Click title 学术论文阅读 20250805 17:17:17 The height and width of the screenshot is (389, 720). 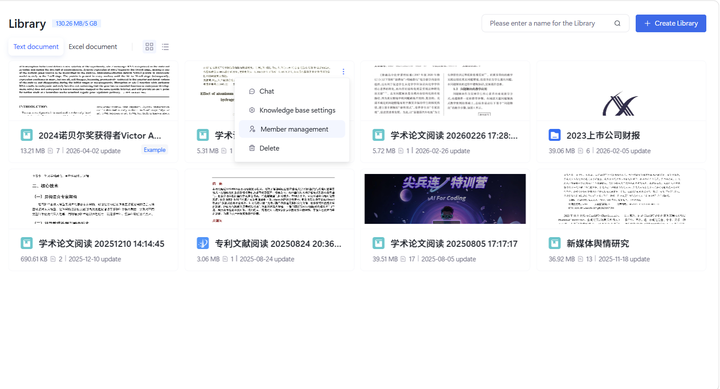[454, 244]
